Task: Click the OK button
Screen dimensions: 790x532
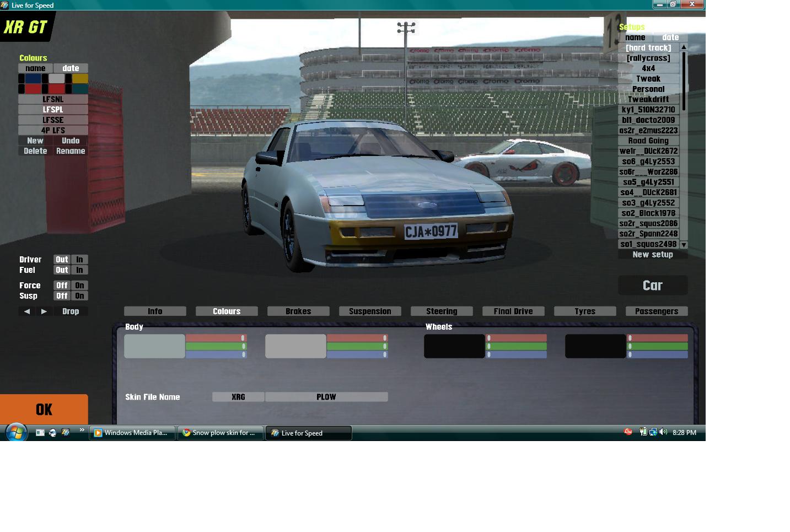Action: point(44,410)
